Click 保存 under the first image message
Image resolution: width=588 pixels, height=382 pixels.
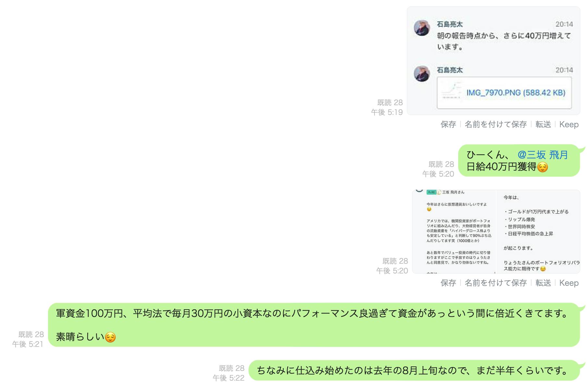[448, 124]
